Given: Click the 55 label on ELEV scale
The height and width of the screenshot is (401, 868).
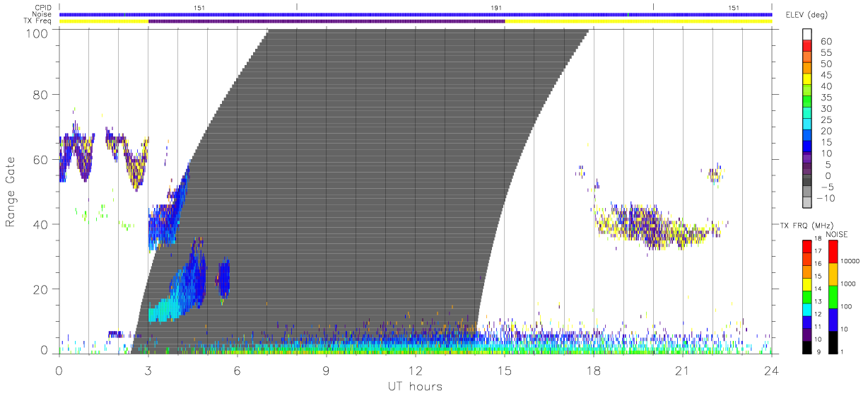Looking at the screenshot, I should point(826,52).
